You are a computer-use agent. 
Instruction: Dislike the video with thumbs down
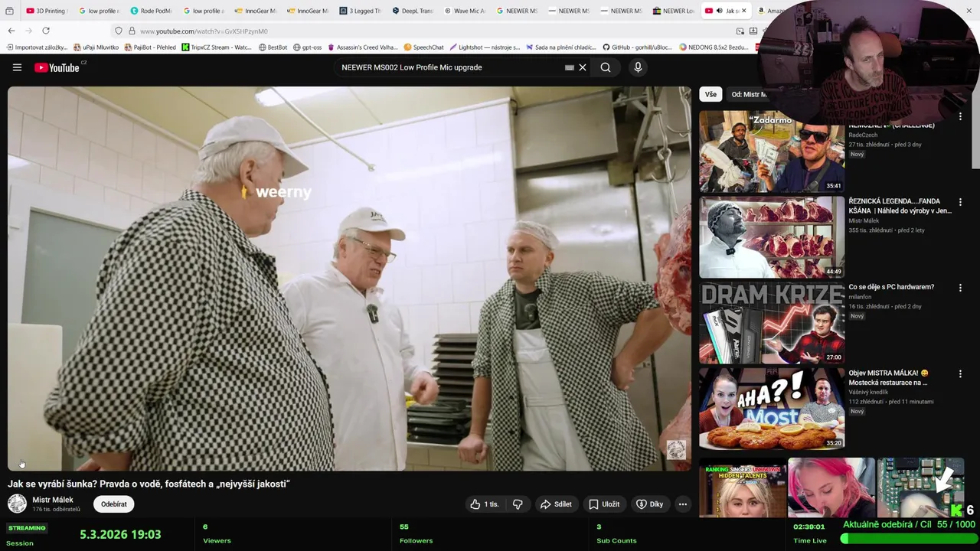[518, 504]
